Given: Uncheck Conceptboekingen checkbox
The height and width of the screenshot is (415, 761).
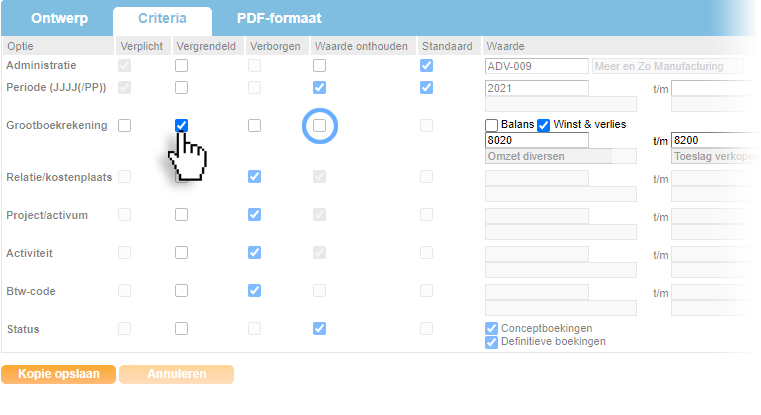Looking at the screenshot, I should click(x=492, y=328).
